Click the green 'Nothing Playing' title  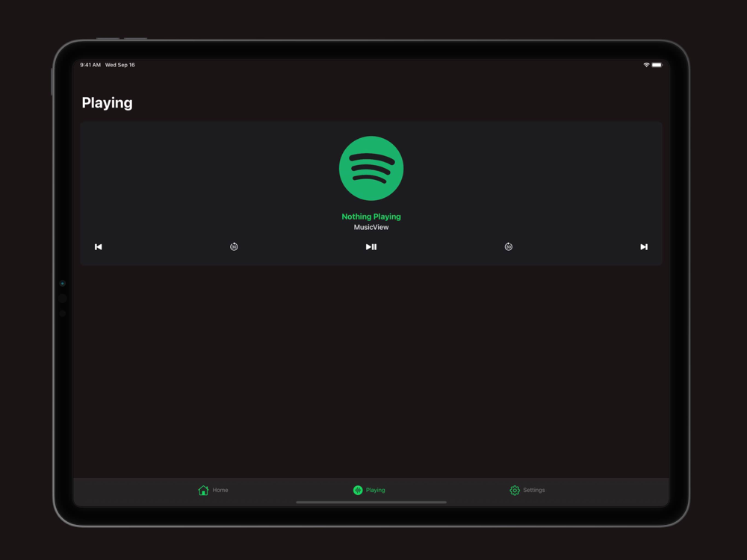coord(371,217)
